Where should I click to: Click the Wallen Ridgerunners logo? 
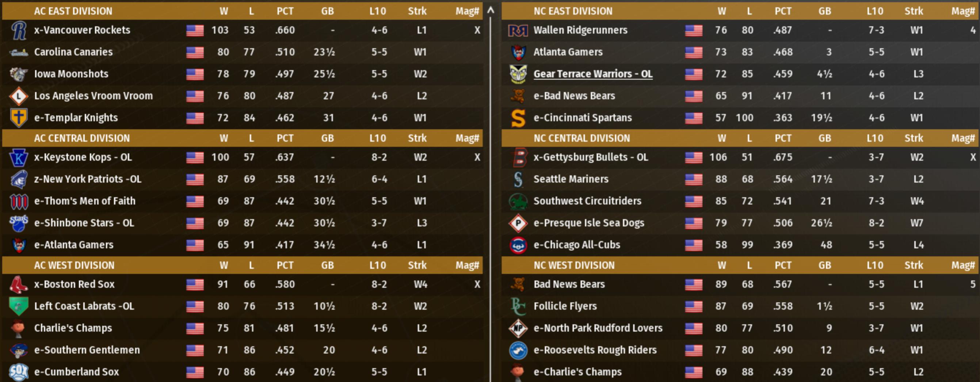(518, 30)
